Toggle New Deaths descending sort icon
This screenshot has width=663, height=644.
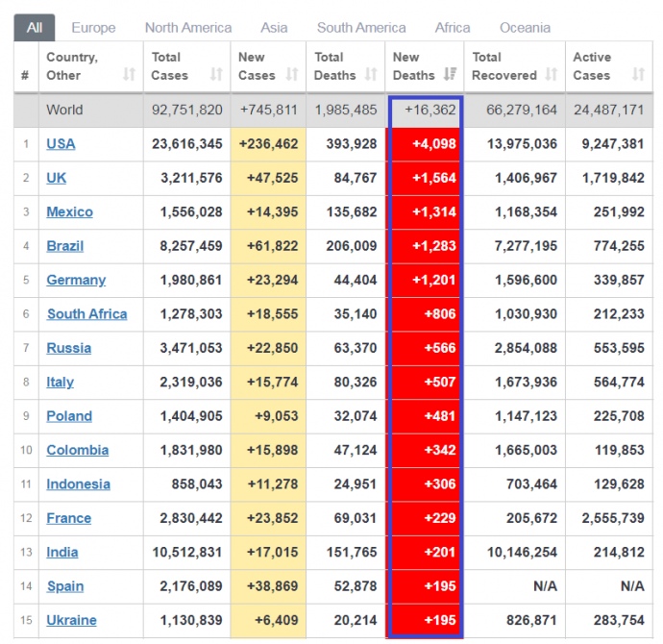(450, 75)
